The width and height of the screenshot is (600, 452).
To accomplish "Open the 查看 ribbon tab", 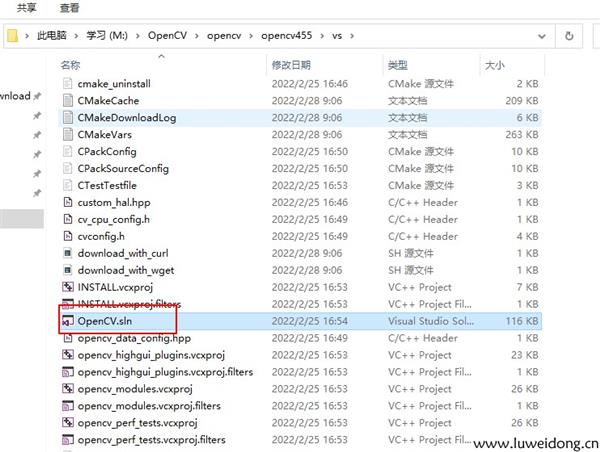I will coord(69,8).
